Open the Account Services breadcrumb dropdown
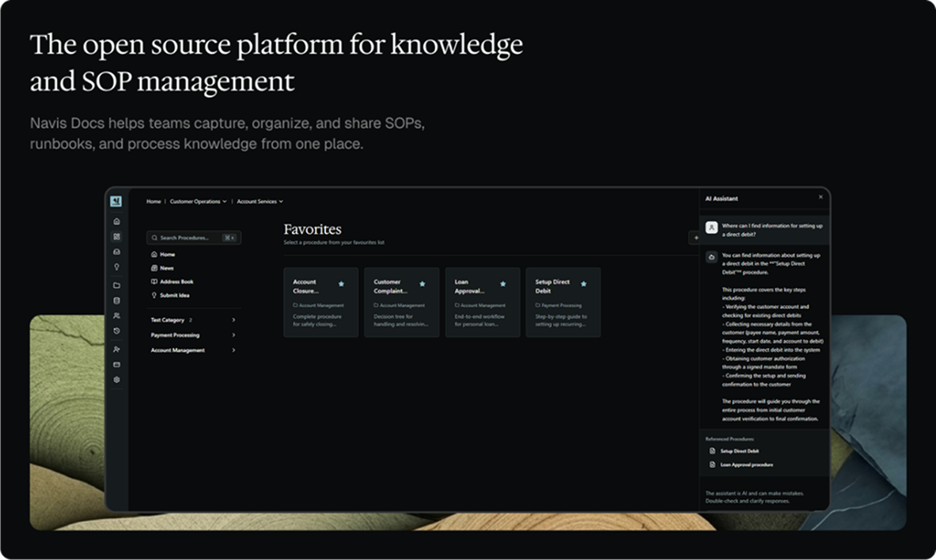Image resolution: width=936 pixels, height=560 pixels. pyautogui.click(x=260, y=202)
